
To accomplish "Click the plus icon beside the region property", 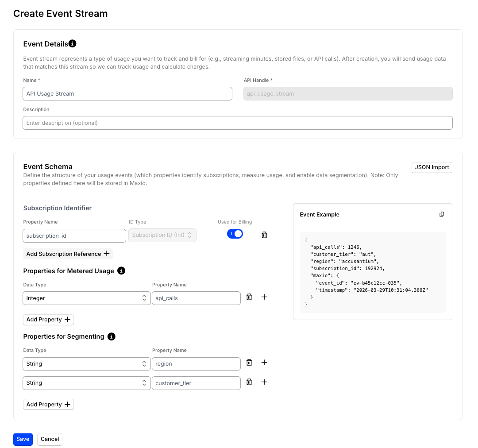I will click(264, 363).
